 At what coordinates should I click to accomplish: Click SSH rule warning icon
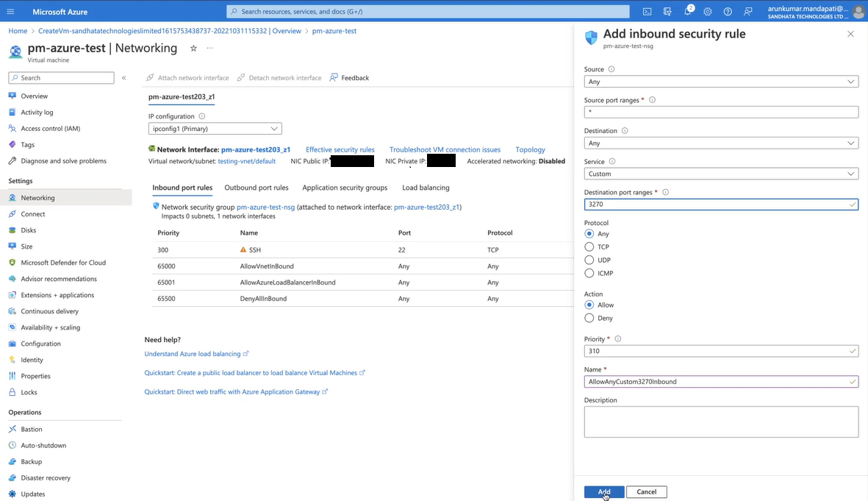coord(243,250)
